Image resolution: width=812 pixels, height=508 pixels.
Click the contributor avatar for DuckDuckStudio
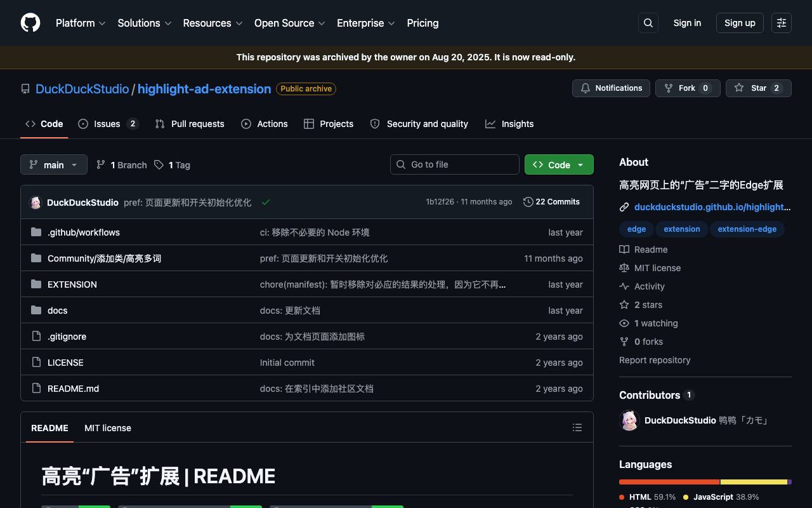tap(629, 420)
